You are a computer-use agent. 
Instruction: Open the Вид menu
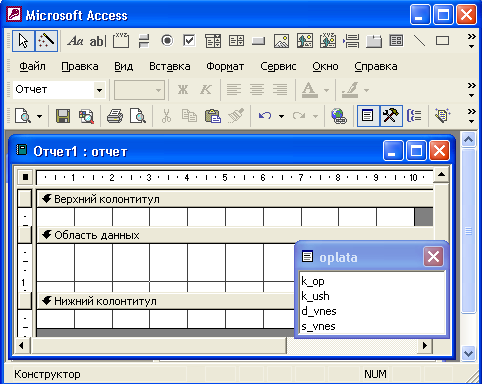tap(124, 66)
